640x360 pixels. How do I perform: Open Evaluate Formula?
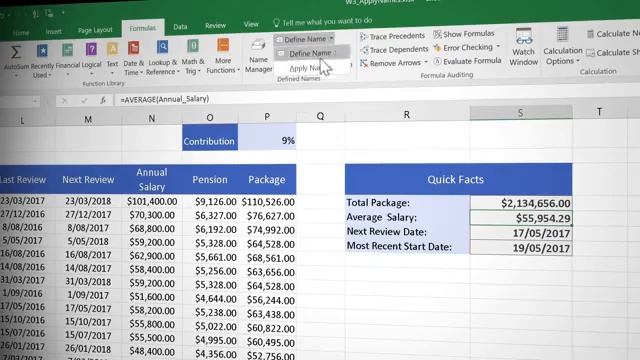pyautogui.click(x=467, y=61)
